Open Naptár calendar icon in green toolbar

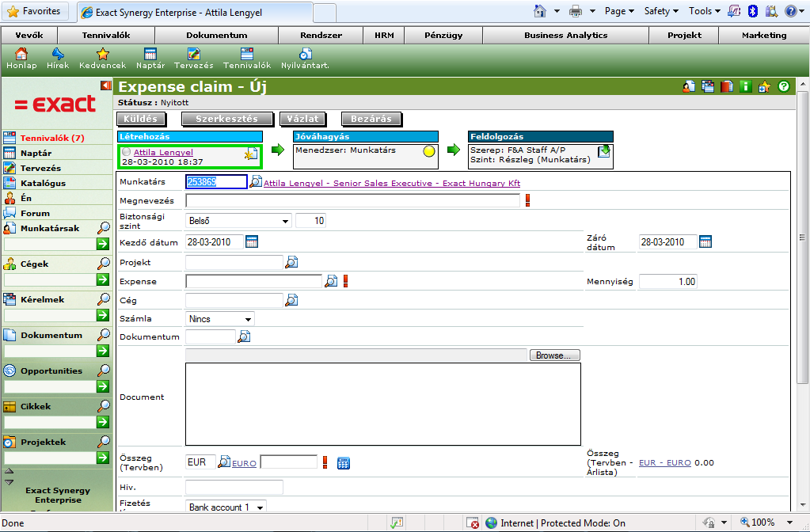click(x=150, y=54)
